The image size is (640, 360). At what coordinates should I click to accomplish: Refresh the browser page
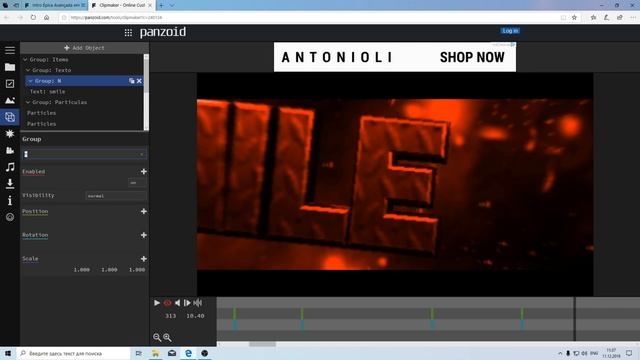coord(33,18)
